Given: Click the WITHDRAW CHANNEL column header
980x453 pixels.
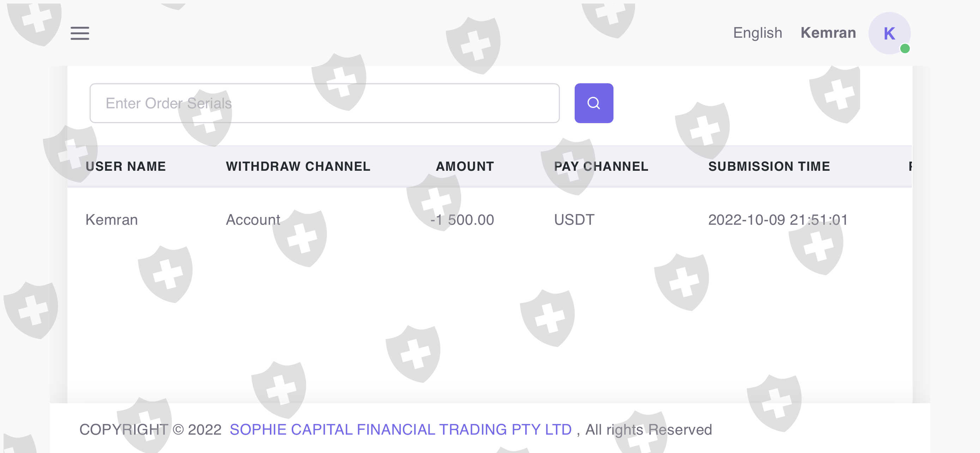Looking at the screenshot, I should 298,166.
